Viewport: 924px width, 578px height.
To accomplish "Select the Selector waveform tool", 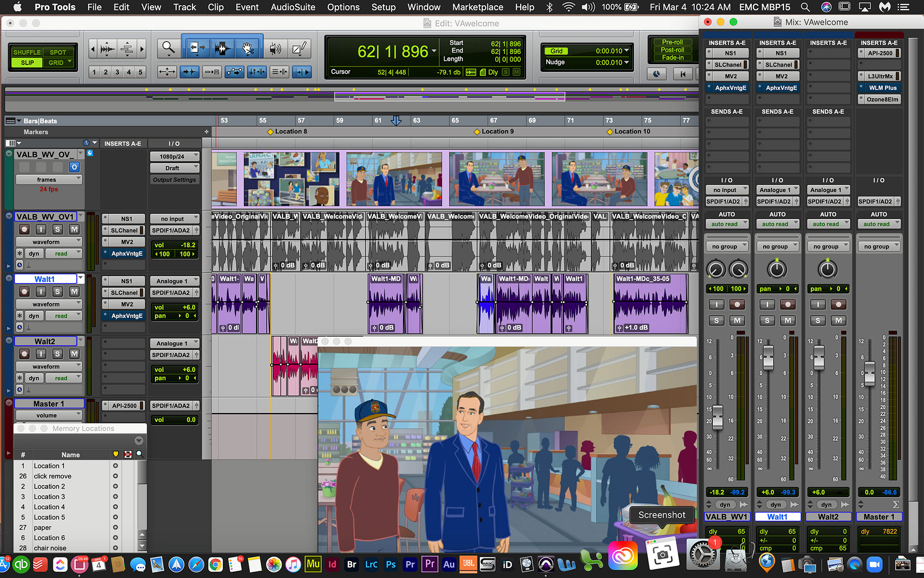I will click(x=222, y=48).
